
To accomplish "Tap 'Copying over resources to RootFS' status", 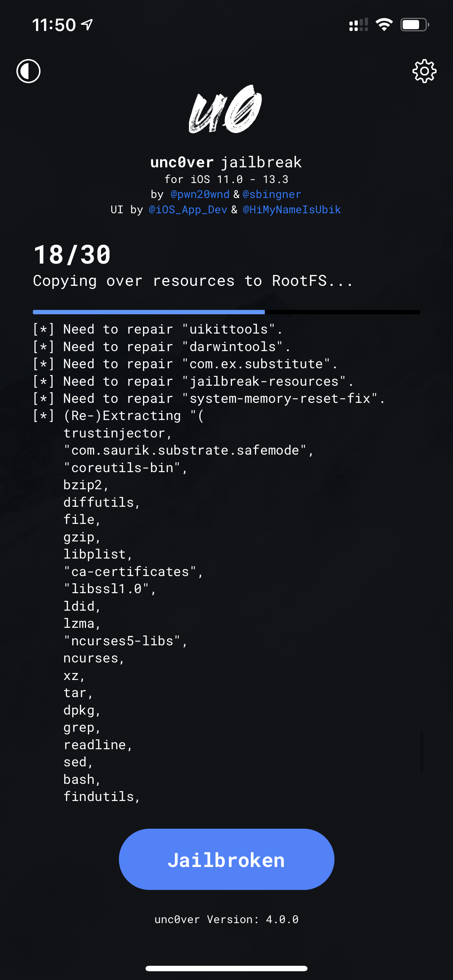I will coord(193,281).
